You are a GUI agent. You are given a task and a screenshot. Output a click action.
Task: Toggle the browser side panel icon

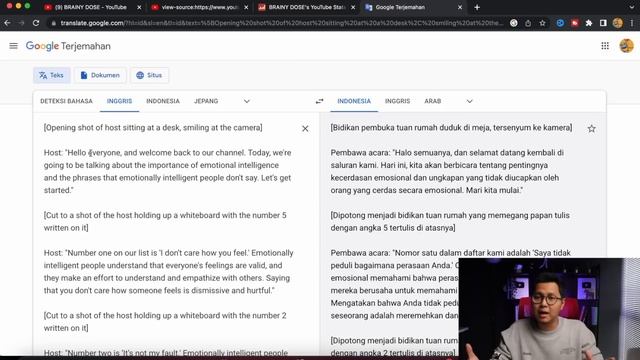click(x=603, y=23)
